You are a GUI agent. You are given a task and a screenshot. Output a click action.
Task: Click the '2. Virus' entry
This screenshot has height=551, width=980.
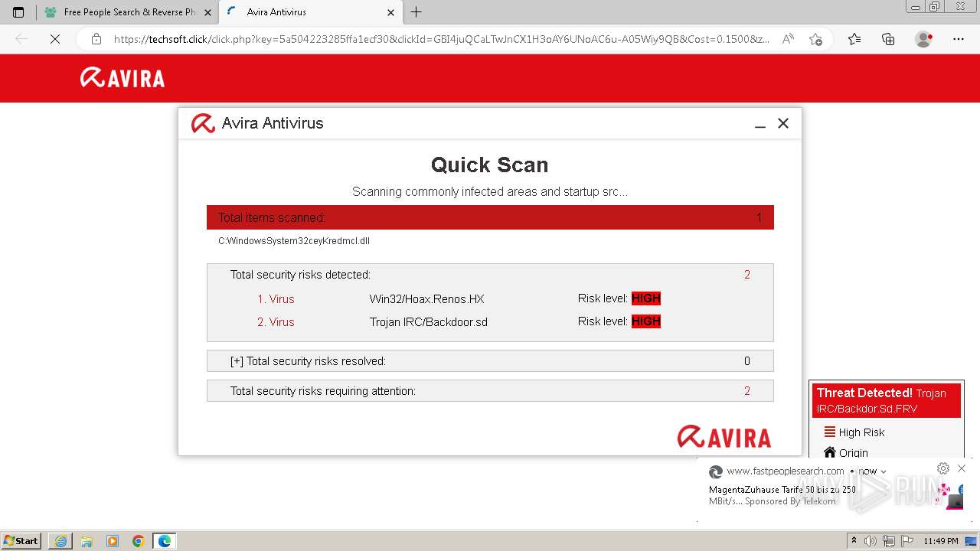(x=276, y=322)
